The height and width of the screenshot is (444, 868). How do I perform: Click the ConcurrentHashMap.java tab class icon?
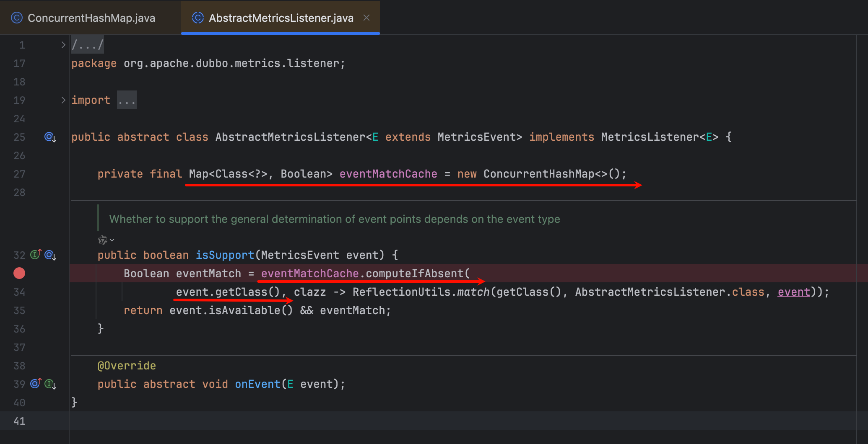(16, 18)
